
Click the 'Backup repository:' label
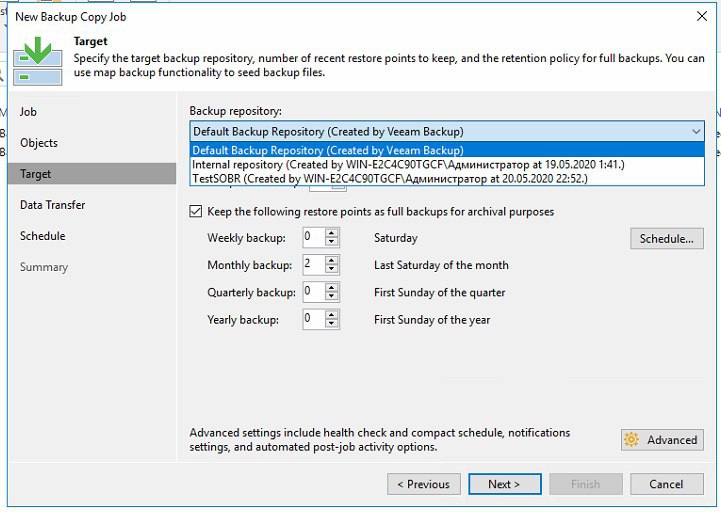coord(236,111)
